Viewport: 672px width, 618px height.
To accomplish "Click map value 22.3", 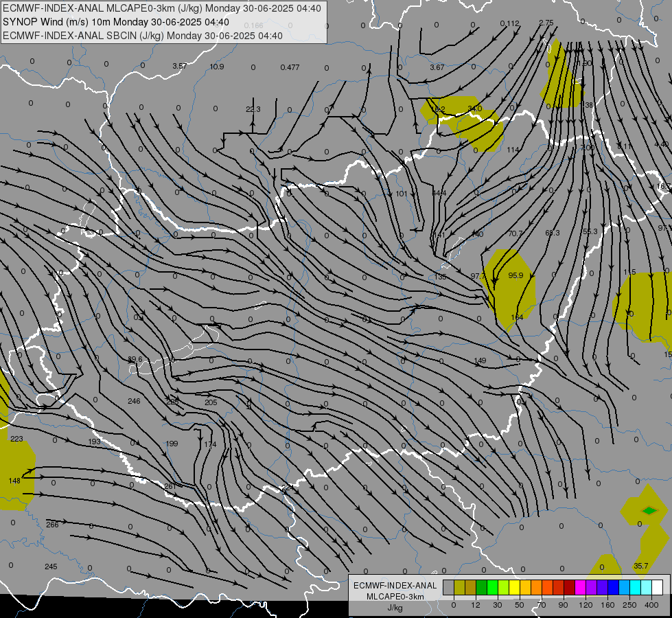I will 253,109.
